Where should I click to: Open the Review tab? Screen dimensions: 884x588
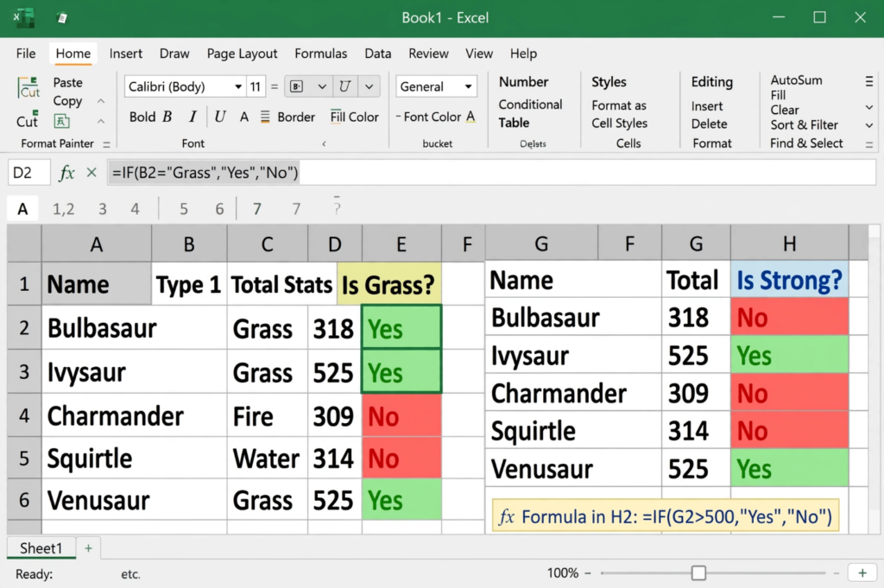[x=428, y=54]
